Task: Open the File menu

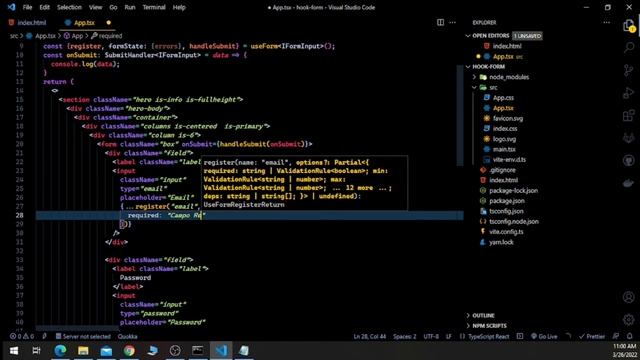Action: [27, 7]
